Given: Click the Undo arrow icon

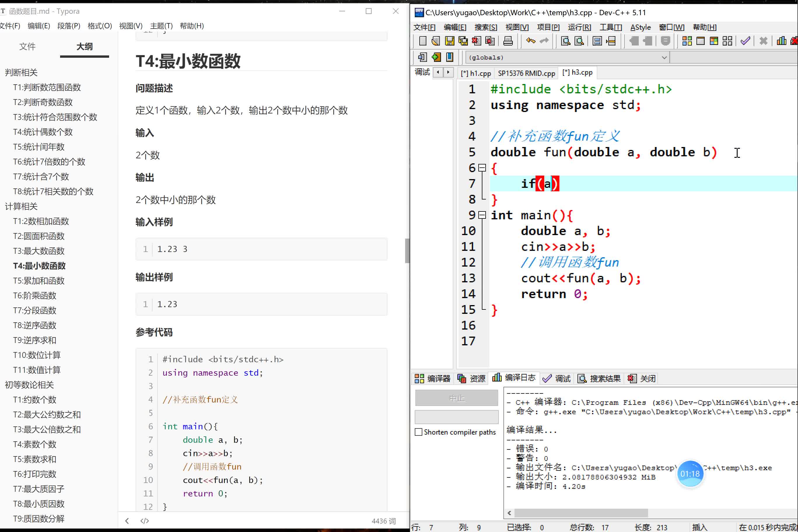Looking at the screenshot, I should [531, 41].
